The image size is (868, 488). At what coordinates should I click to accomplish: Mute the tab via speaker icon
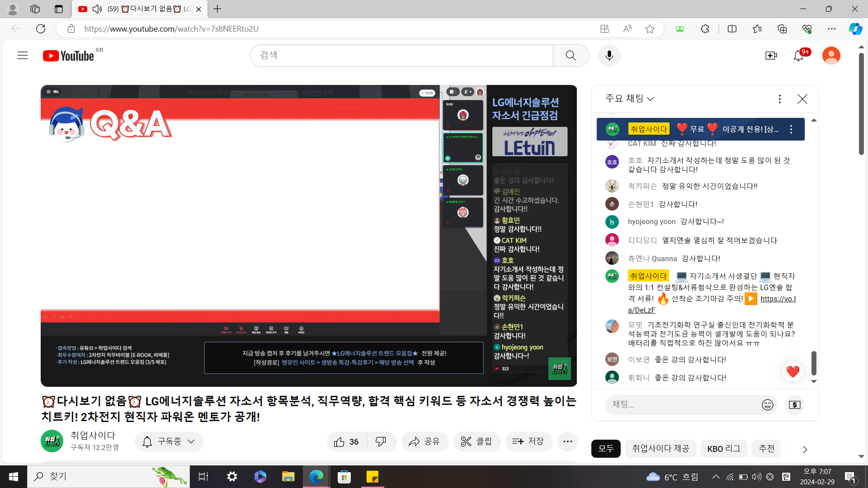[x=97, y=9]
